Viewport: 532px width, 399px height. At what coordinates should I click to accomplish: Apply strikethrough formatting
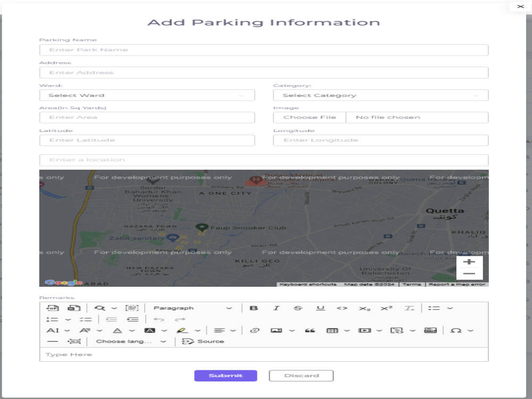click(x=298, y=308)
